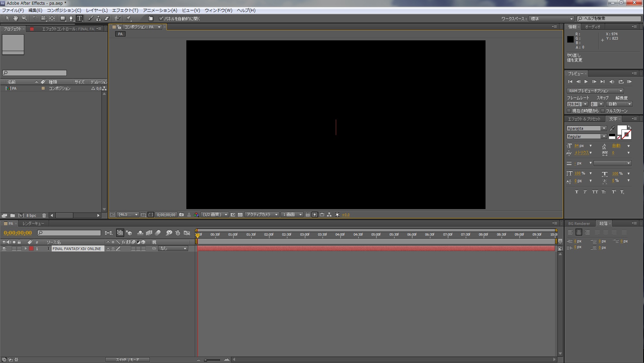Toggle lock box on layer 1
Image resolution: width=644 pixels, height=363 pixels.
tap(19, 249)
